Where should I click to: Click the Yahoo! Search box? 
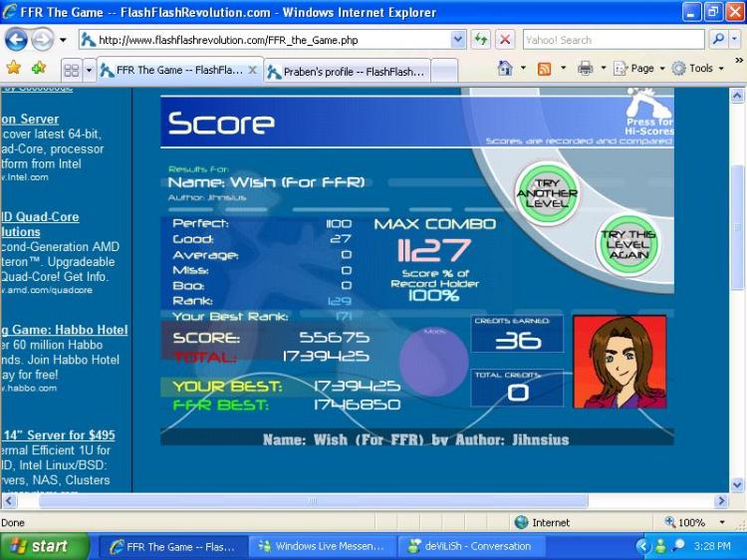[x=614, y=40]
